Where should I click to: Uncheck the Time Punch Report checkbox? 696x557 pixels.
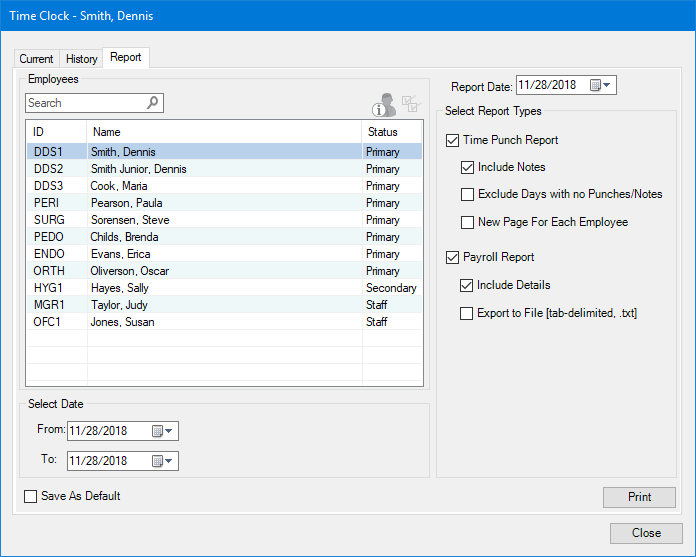point(453,140)
